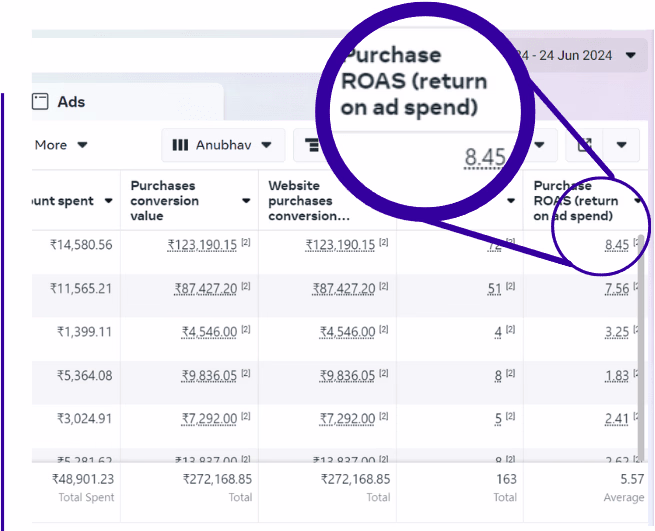The width and height of the screenshot is (655, 531).
Task: Click the 1.83 purchase ROAS value
Action: coord(617,375)
